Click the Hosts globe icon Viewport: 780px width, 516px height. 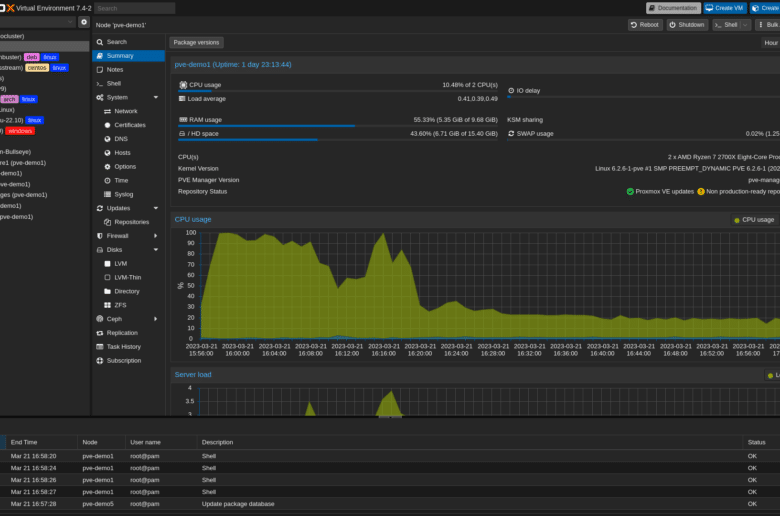pyautogui.click(x=107, y=153)
